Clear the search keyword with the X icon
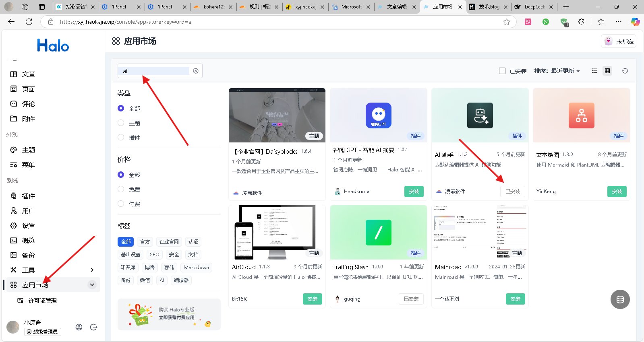The height and width of the screenshot is (342, 644). (196, 71)
